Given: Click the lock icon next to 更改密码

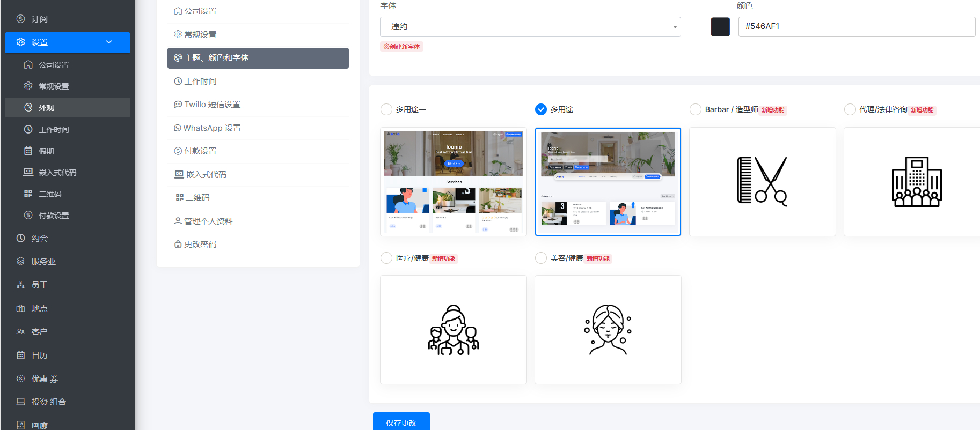Looking at the screenshot, I should click(178, 244).
